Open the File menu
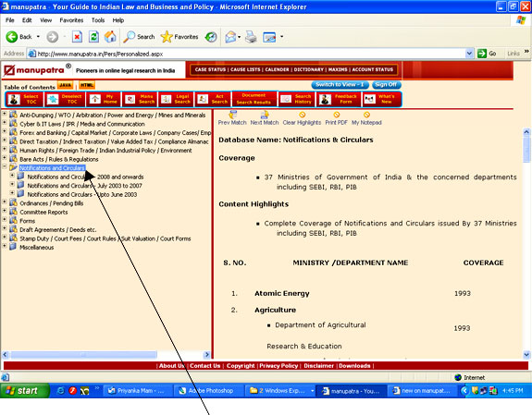Viewport: 532px width, 415px height. point(10,20)
